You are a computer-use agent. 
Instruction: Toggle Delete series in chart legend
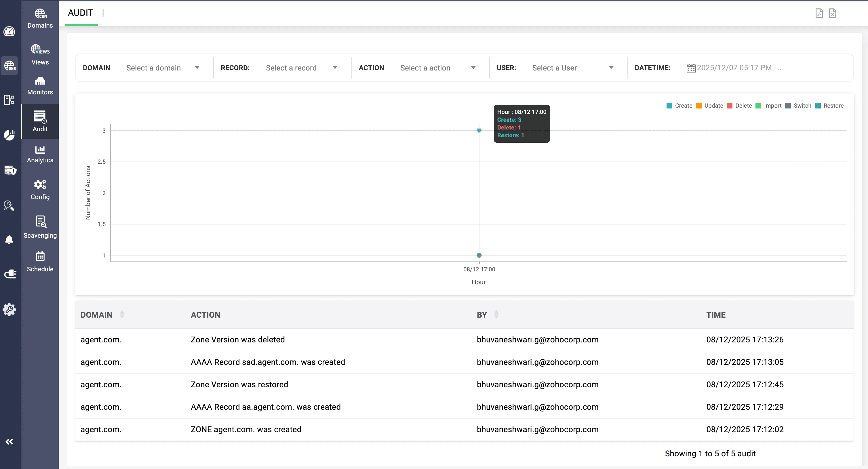743,106
